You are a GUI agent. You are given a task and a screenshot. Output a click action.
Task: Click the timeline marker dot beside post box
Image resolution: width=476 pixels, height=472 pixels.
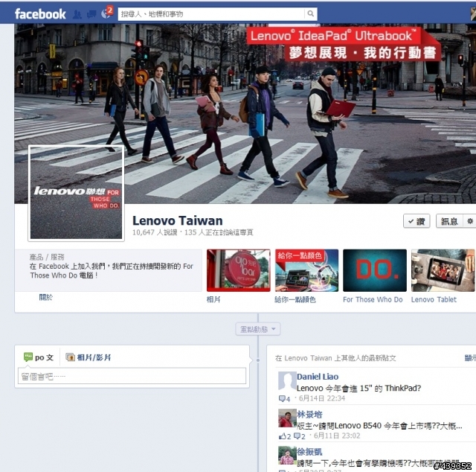pyautogui.click(x=258, y=360)
